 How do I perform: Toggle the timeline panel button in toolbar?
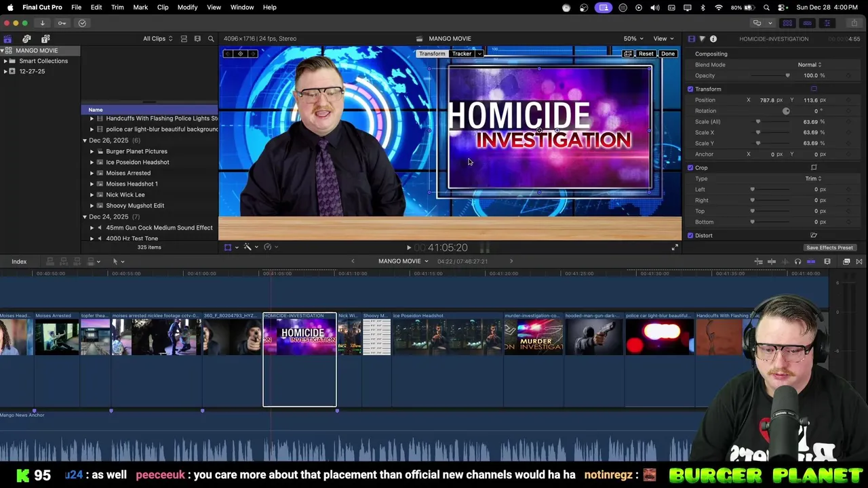[807, 23]
